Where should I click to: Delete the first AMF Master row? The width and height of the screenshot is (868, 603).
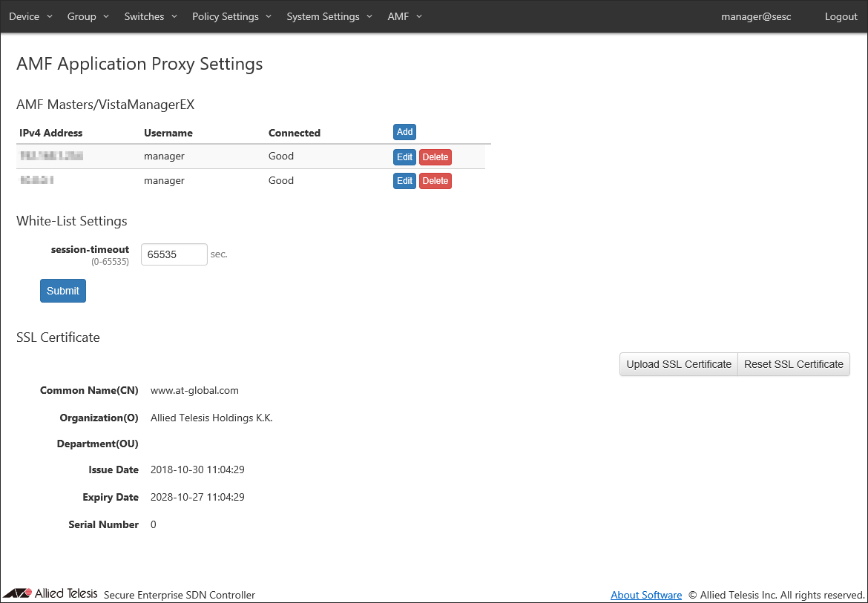435,157
